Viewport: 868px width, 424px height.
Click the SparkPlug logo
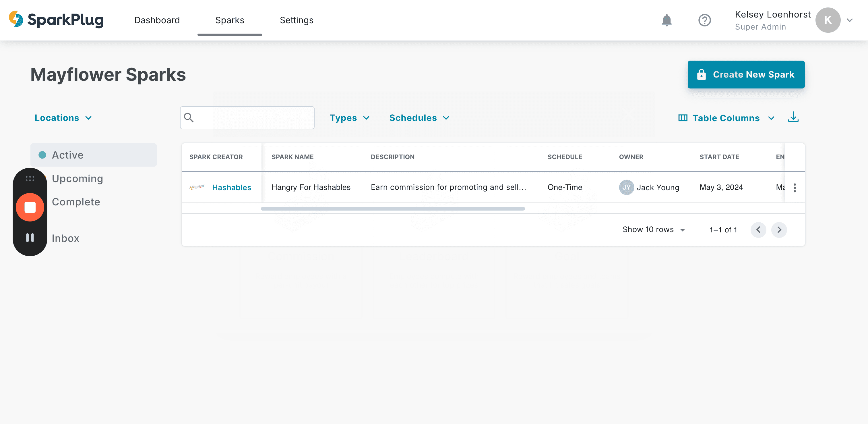[56, 20]
